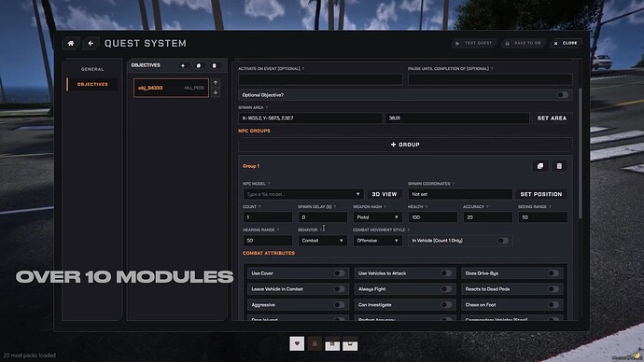Enable Use Cover combat attribute

339,273
